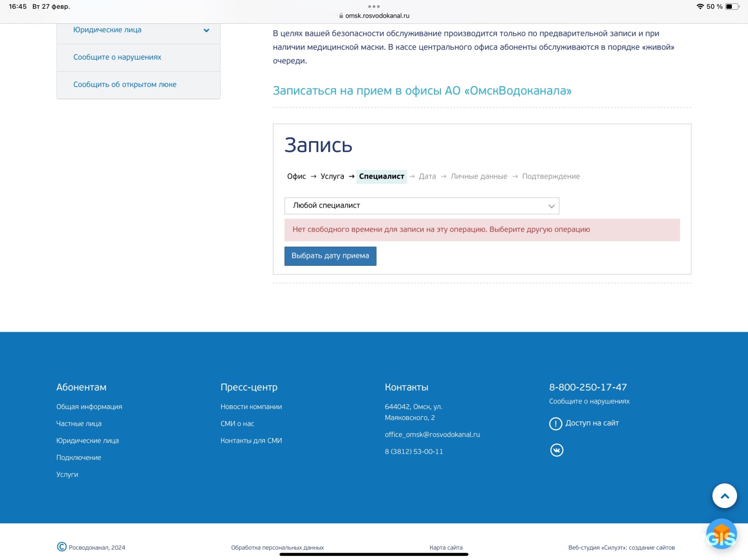
Task: Click phone number 8 (3812) 53-00-11
Action: (x=414, y=452)
